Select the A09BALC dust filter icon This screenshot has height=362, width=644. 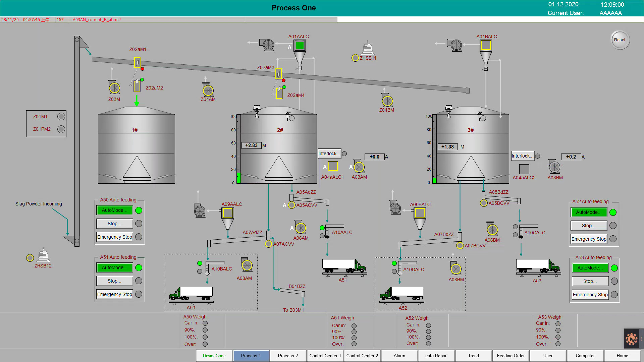pyautogui.click(x=420, y=213)
